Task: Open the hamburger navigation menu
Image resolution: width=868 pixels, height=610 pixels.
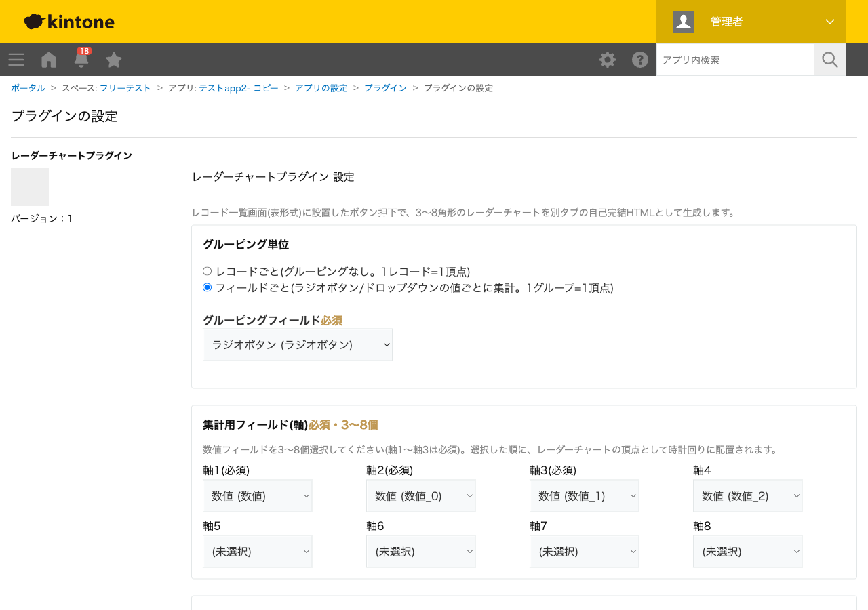Action: coord(16,60)
